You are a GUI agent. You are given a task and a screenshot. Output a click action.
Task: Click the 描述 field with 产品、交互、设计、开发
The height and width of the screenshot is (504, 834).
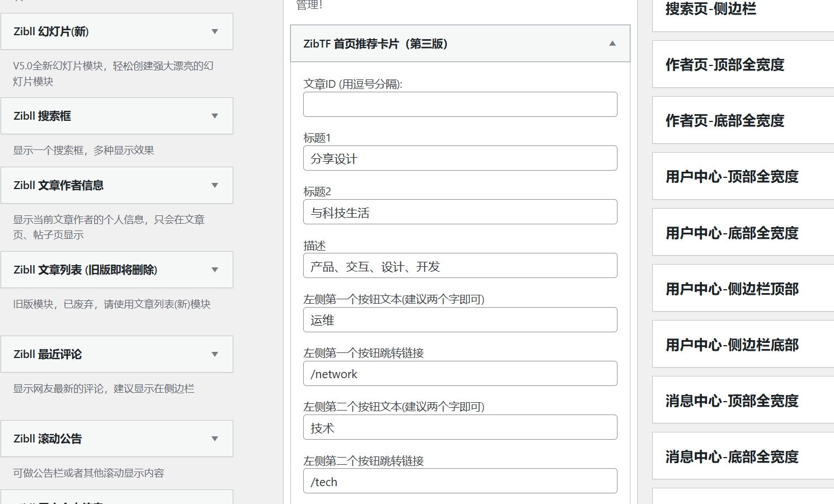click(460, 266)
